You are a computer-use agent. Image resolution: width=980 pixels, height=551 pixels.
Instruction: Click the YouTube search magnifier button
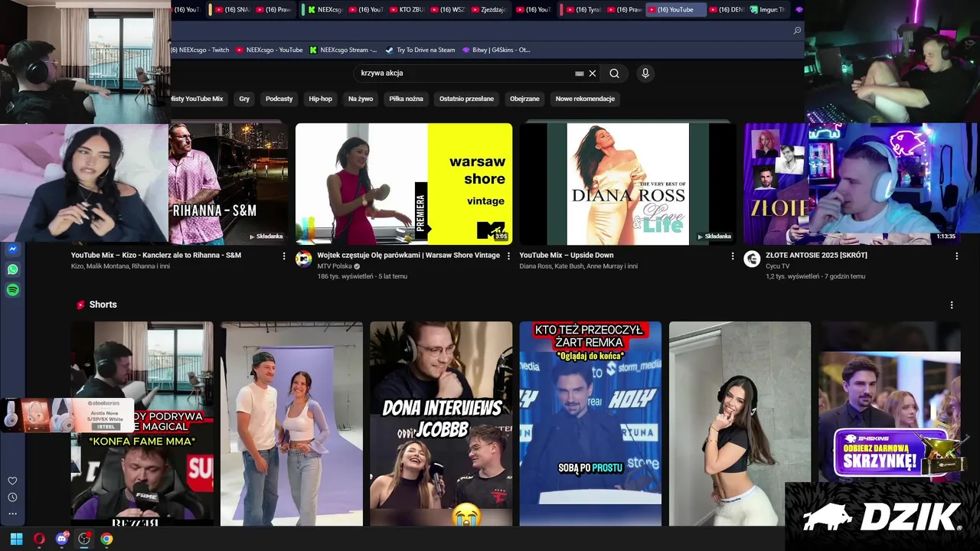[614, 73]
